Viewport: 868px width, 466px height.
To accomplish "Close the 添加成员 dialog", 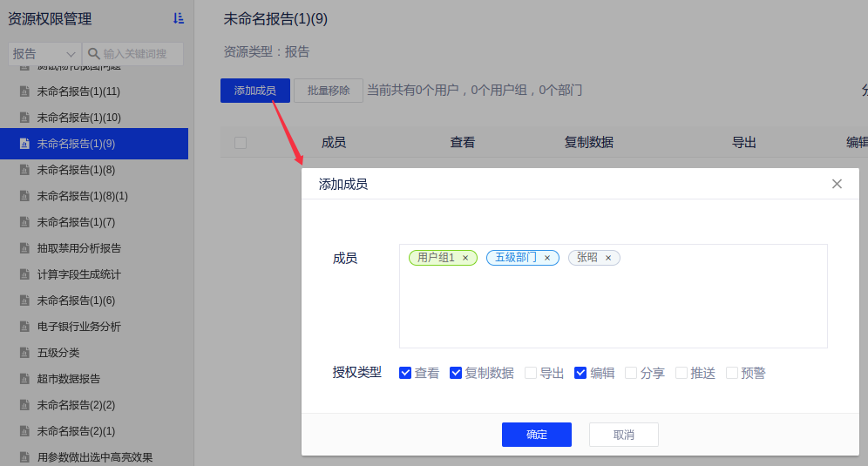I will [x=837, y=184].
